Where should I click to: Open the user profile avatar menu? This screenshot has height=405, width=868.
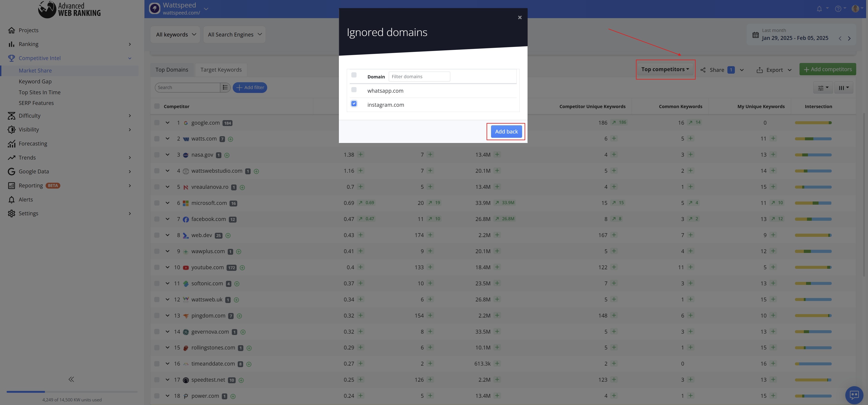855,8
